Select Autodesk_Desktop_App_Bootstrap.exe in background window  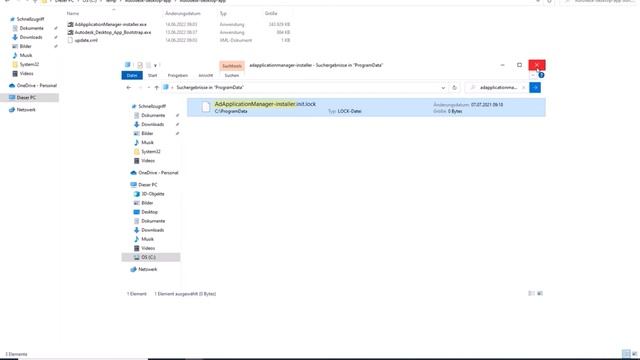(113, 32)
